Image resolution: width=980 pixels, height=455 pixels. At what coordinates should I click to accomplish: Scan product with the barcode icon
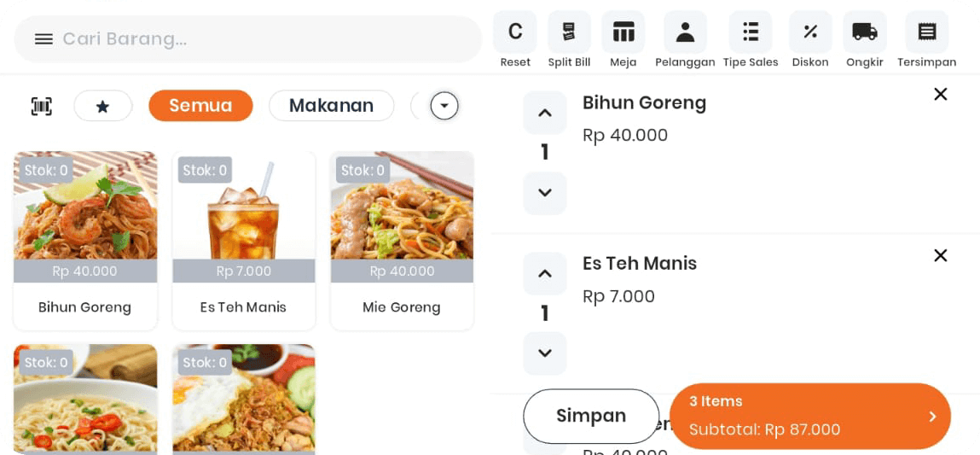(42, 106)
